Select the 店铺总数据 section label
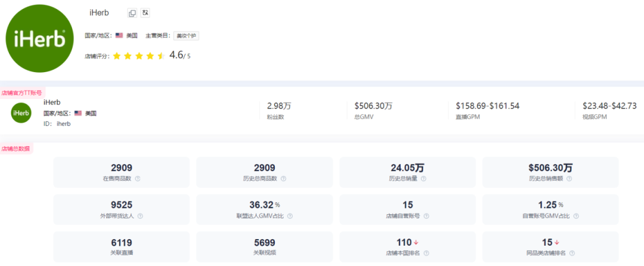Screen dimensions: 644x266 16,149
